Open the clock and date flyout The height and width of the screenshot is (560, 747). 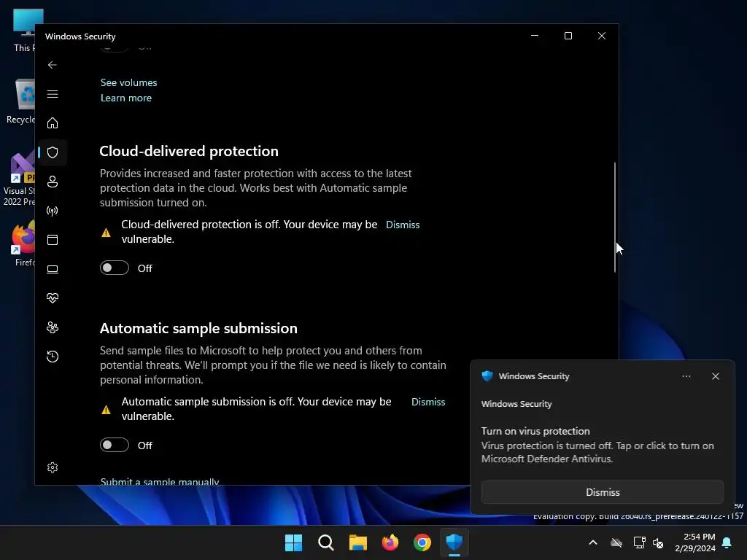(695, 542)
